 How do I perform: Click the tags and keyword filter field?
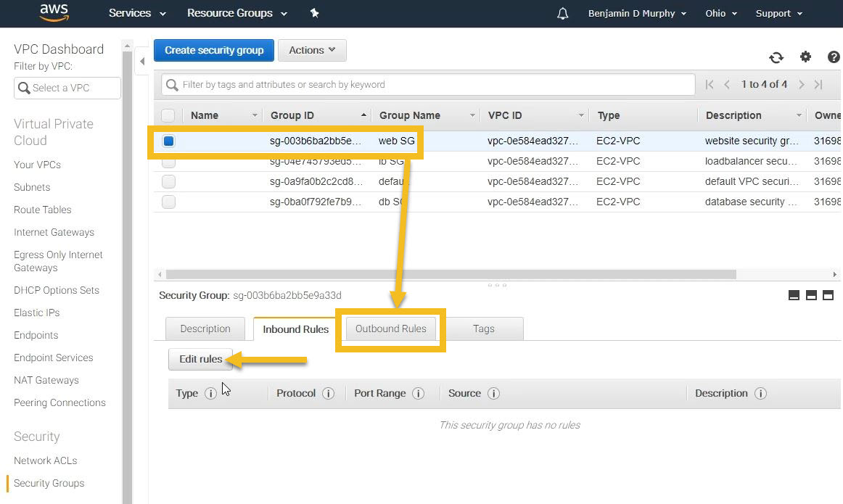[428, 84]
